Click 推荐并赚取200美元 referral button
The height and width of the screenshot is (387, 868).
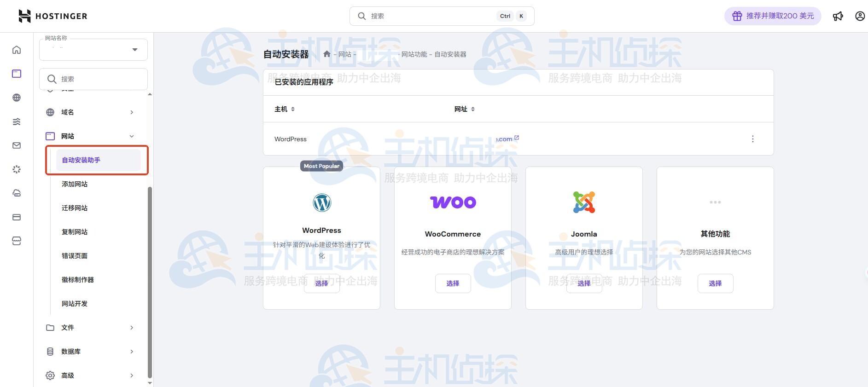pyautogui.click(x=772, y=16)
